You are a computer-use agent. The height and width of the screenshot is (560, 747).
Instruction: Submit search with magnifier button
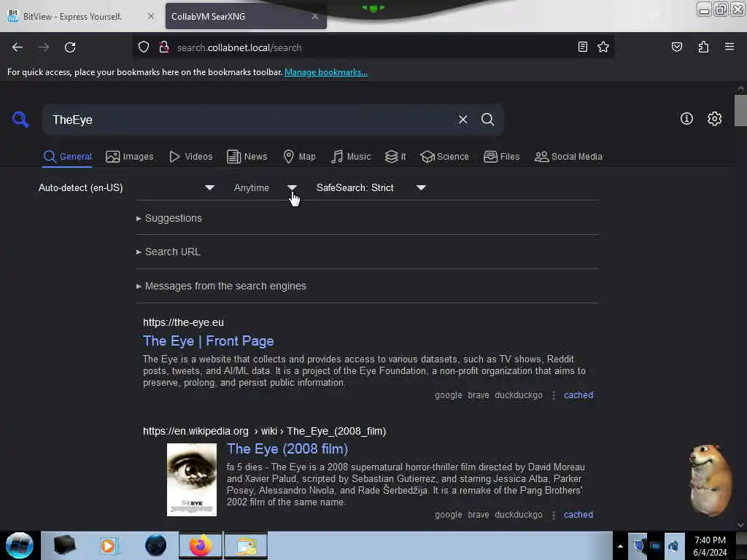tap(487, 120)
